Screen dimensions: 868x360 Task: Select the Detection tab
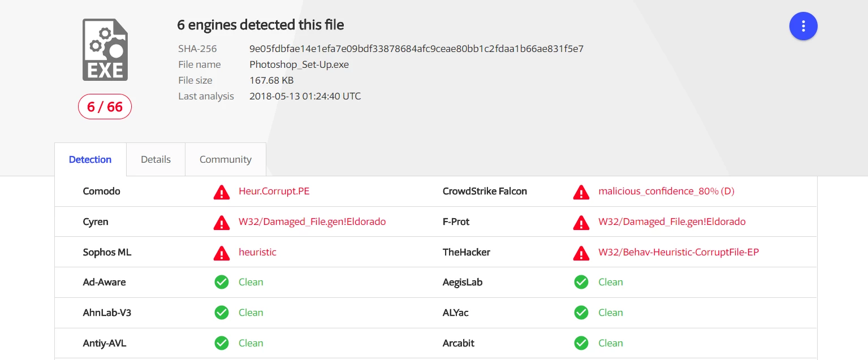click(90, 159)
